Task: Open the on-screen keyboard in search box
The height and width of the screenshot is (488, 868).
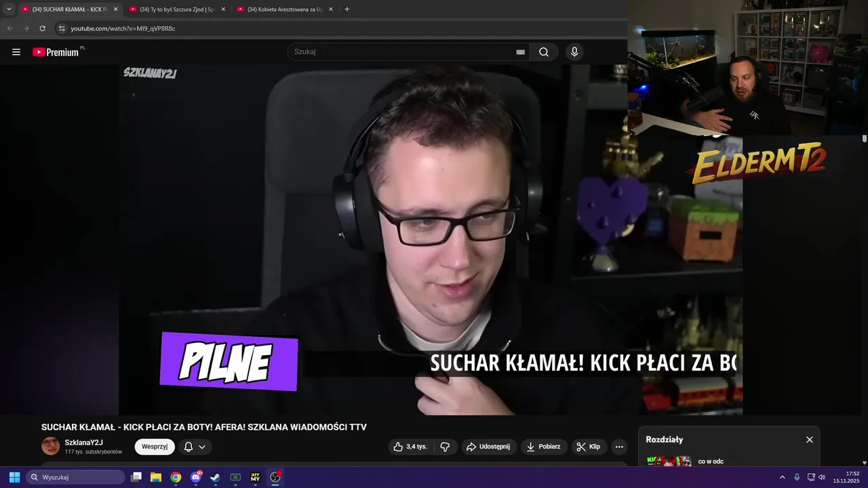Action: (x=520, y=52)
